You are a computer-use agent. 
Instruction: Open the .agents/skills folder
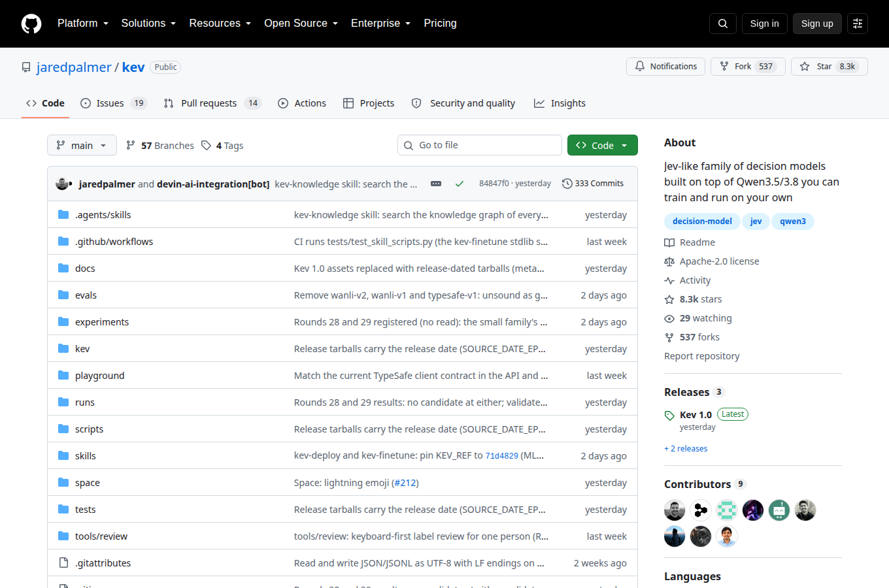[x=103, y=215]
